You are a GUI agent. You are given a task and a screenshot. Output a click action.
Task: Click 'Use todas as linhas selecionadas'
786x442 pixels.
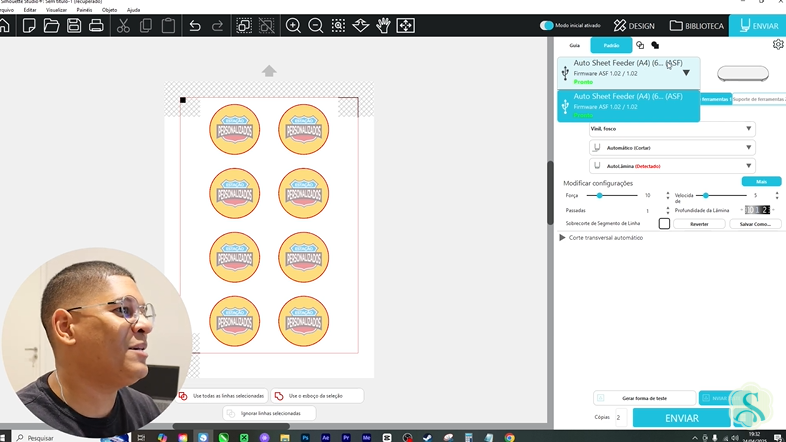223,396
